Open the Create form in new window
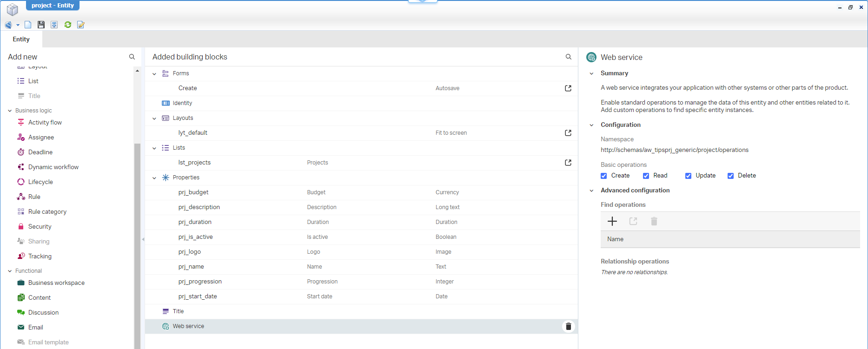Viewport: 868px width, 349px height. coord(568,88)
